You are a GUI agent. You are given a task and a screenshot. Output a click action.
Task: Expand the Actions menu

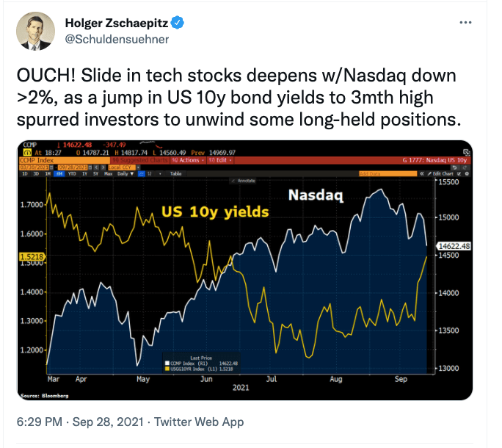coord(189,159)
